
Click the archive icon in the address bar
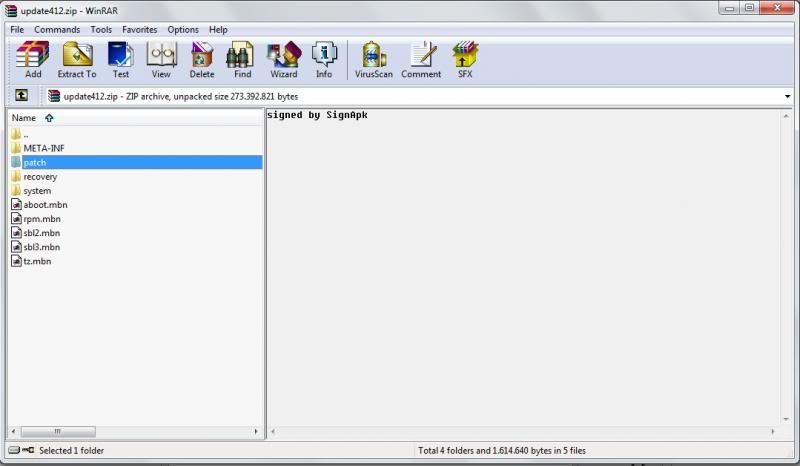point(54,96)
